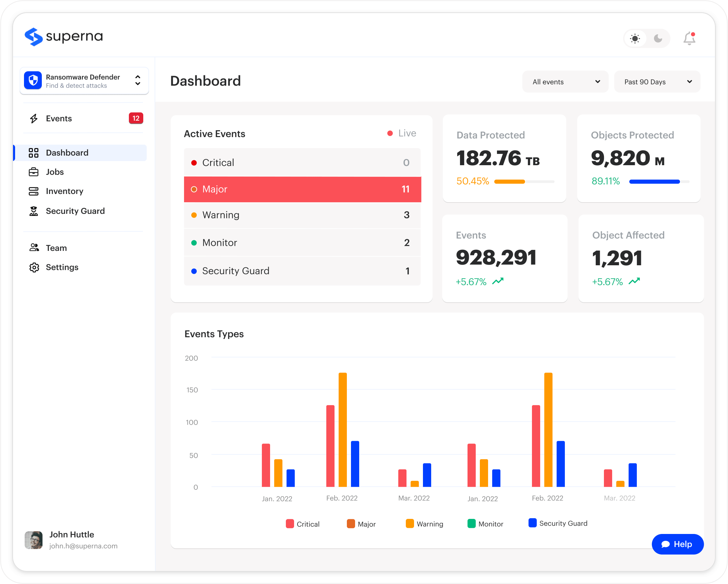Click the Ransomware Defender shield icon
This screenshot has height=584, width=728.
(x=33, y=81)
